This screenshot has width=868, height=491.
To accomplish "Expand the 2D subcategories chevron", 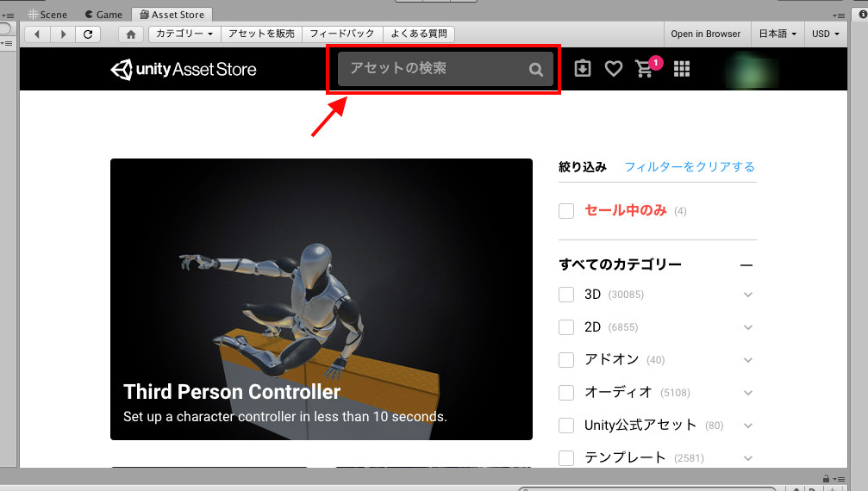I will 748,327.
